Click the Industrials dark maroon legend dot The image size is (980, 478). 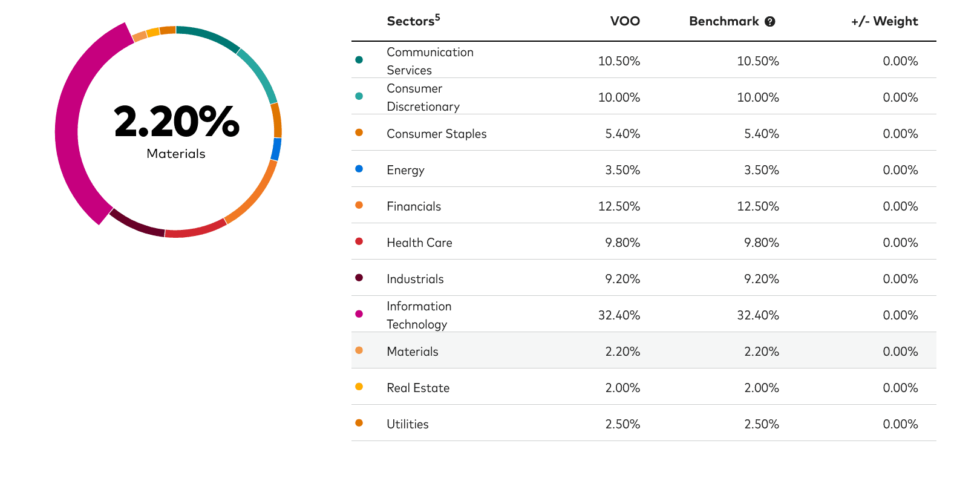coord(359,278)
